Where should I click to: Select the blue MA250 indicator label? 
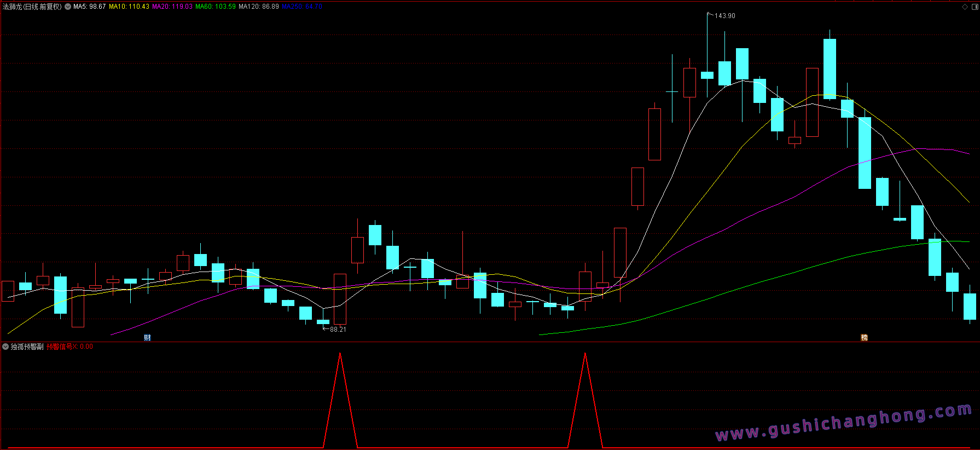pos(302,7)
